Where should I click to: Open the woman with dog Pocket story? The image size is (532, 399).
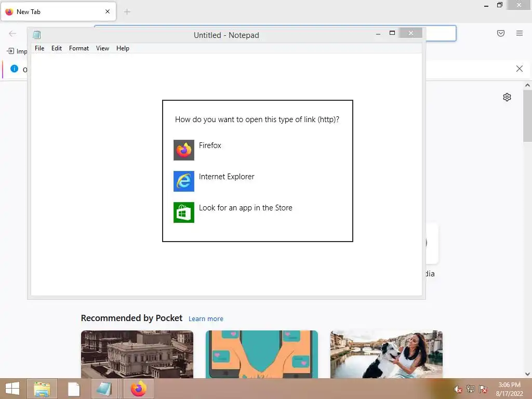pos(387,354)
